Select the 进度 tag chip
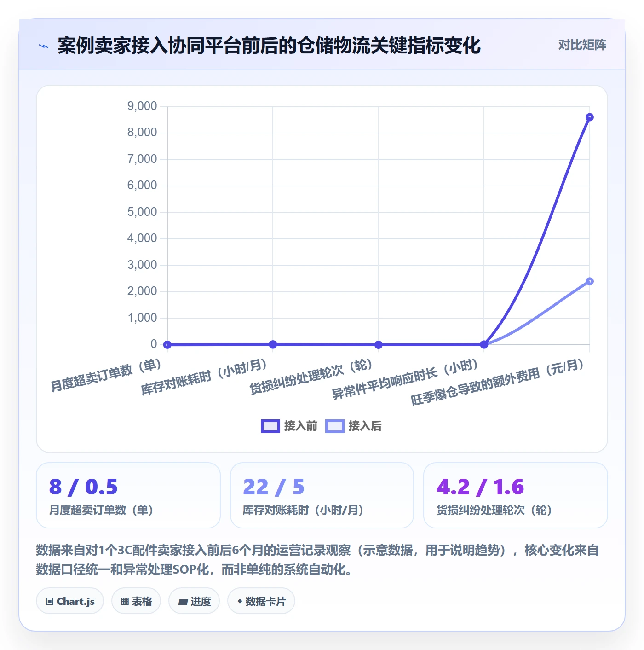This screenshot has height=650, width=644. coord(194,601)
